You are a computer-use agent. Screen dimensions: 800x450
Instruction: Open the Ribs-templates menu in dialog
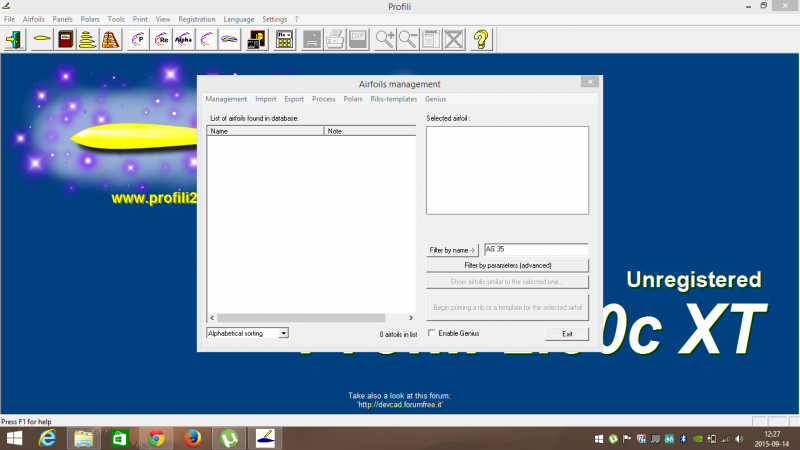point(394,99)
